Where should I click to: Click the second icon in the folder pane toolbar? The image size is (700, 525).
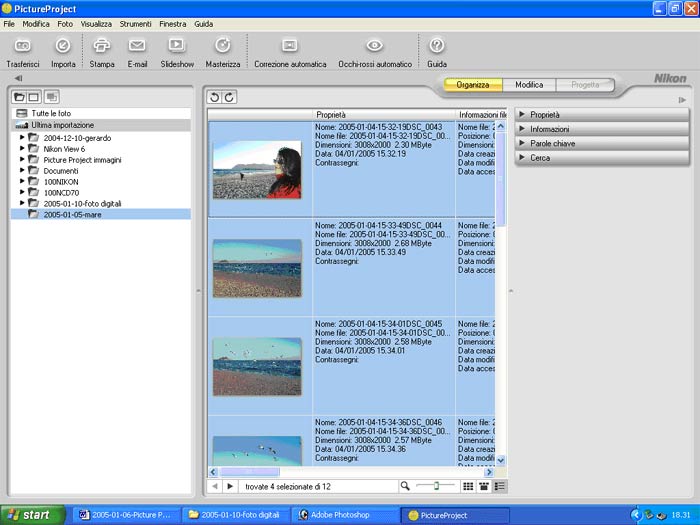[x=33, y=96]
